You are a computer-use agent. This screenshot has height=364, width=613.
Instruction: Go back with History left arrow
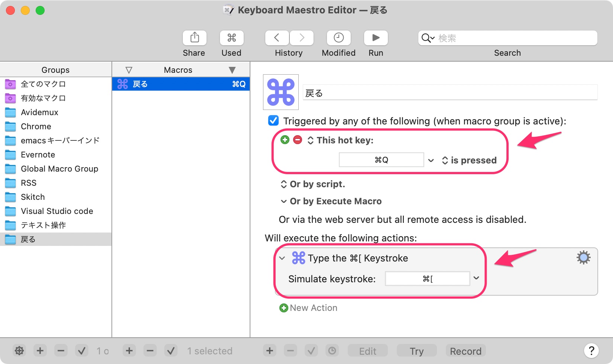click(277, 38)
